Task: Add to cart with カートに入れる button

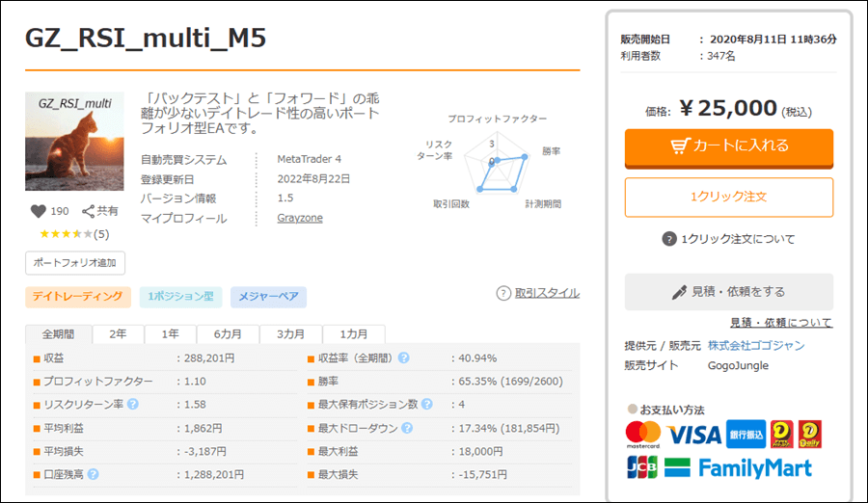Action: 729,148
